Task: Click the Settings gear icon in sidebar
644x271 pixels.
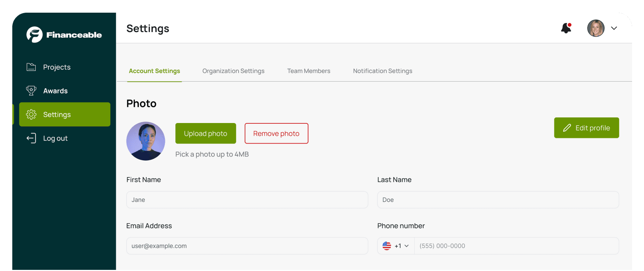Action: 31,114
